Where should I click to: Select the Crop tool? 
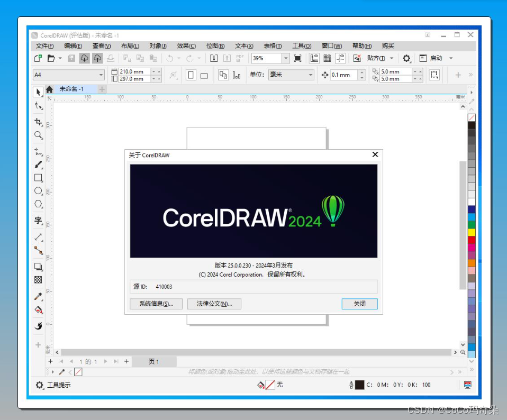click(x=39, y=122)
